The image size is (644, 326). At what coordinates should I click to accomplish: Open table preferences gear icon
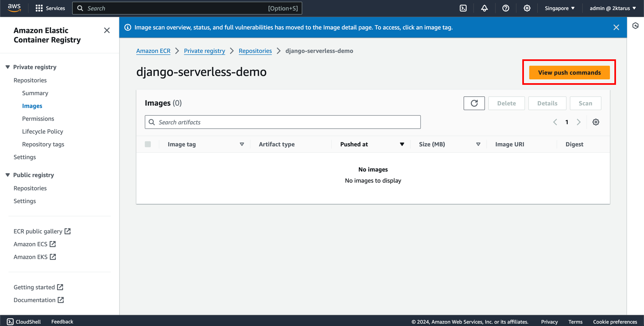[596, 122]
